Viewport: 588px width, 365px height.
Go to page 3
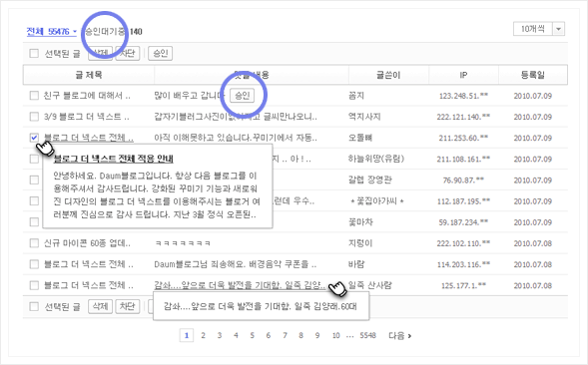point(220,335)
